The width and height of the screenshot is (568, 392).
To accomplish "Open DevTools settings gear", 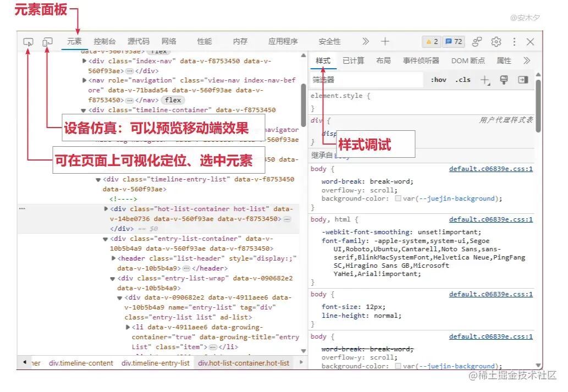I will [x=496, y=42].
